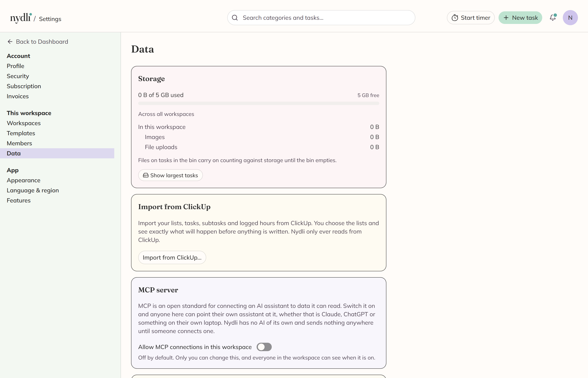Click the Account section heading
The image size is (588, 378).
18,56
